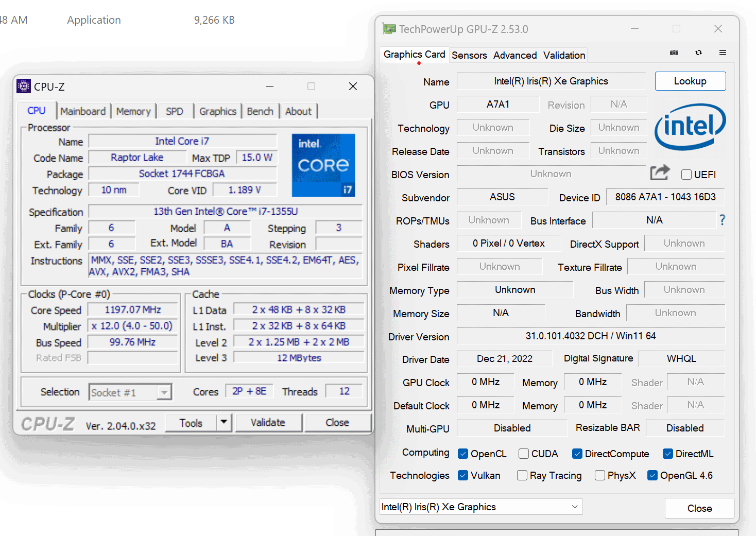Open the Validation tab in GPU-Z
756x536 pixels.
tap(564, 55)
